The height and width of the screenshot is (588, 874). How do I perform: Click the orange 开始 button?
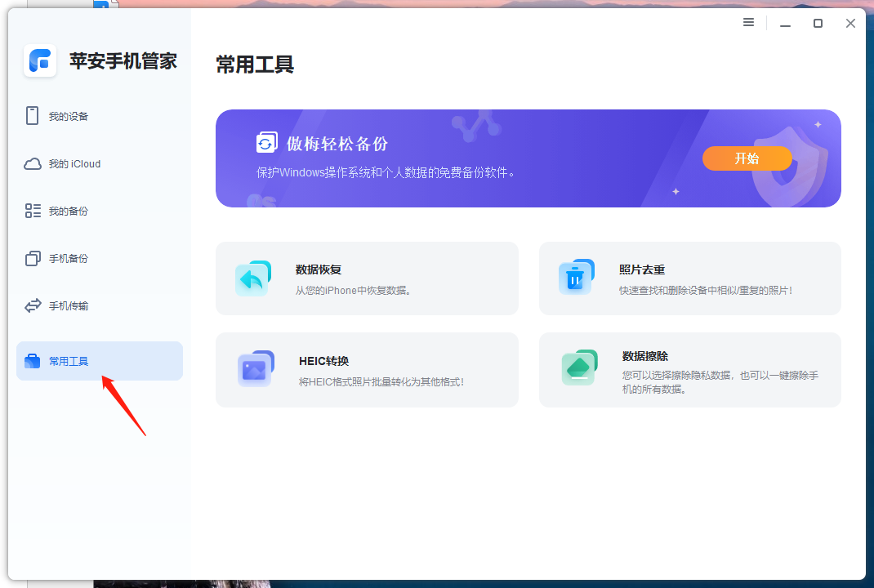[746, 158]
